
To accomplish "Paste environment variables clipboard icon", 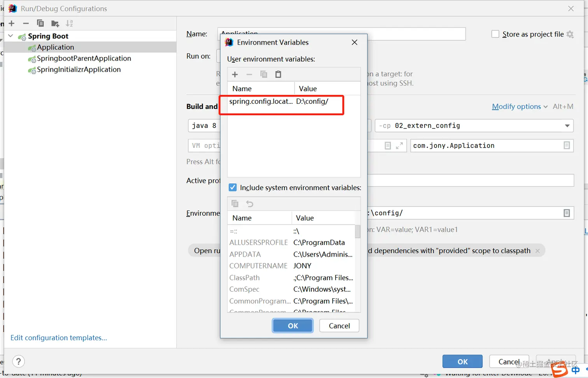I will pyautogui.click(x=278, y=74).
